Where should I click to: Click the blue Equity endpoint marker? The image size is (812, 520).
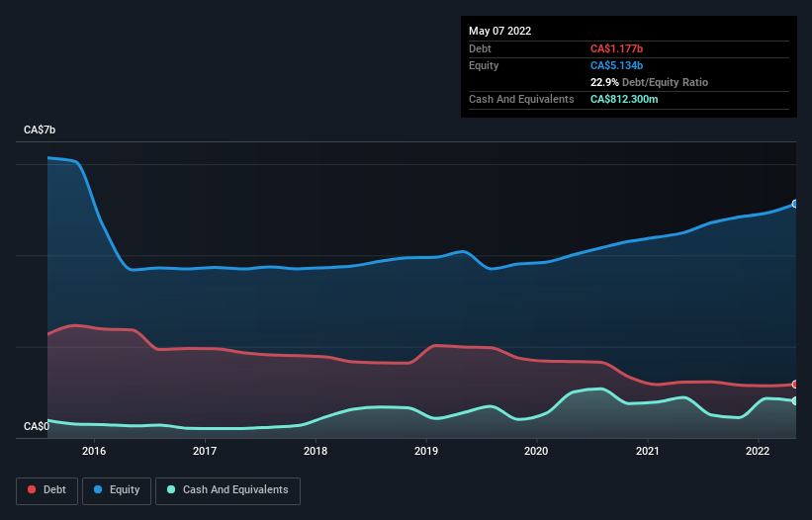795,204
